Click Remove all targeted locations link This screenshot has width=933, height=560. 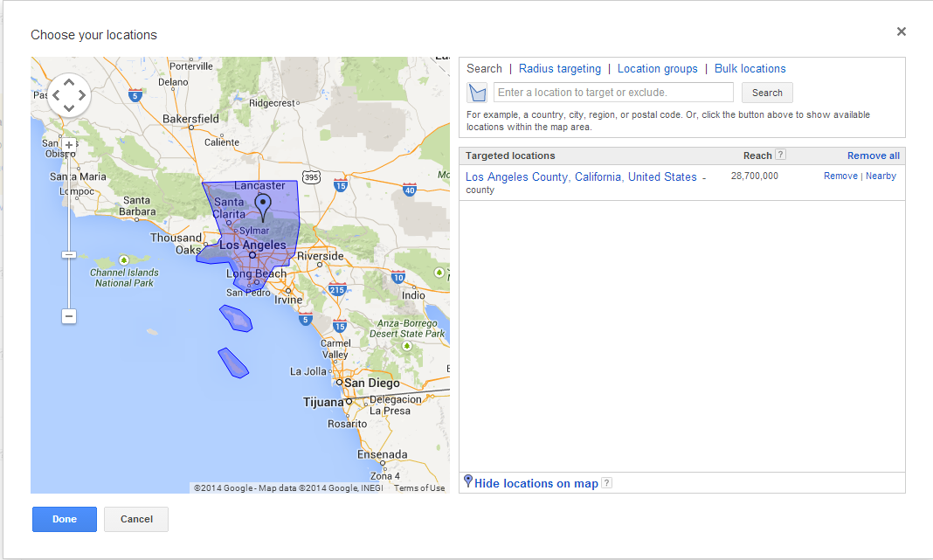point(873,156)
